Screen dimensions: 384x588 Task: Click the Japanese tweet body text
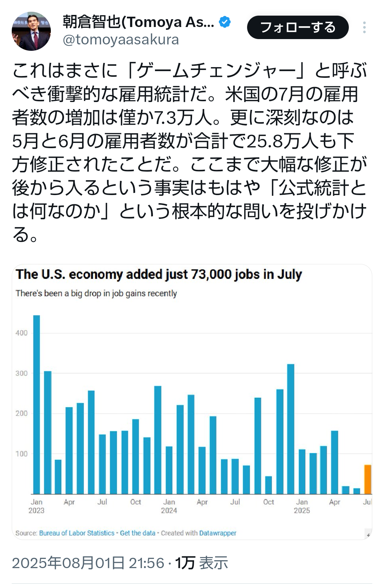pos(189,152)
